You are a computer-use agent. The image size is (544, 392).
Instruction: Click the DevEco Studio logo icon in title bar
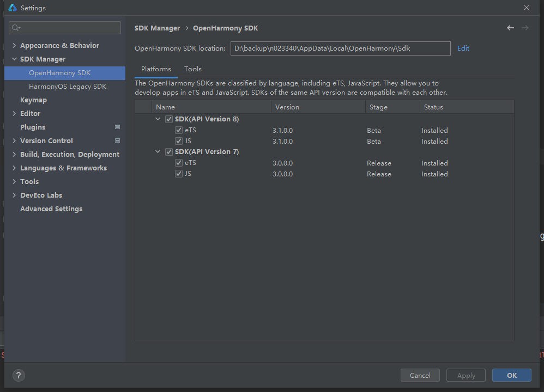click(x=13, y=8)
